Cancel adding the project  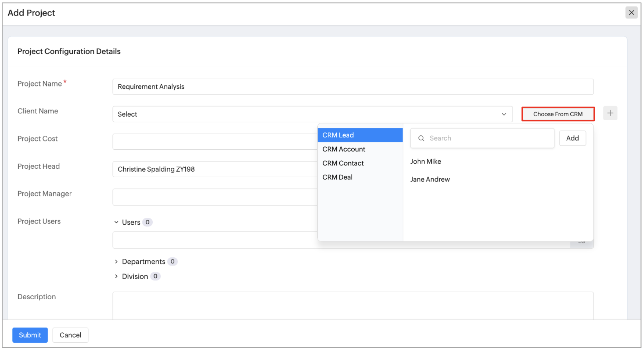point(70,335)
